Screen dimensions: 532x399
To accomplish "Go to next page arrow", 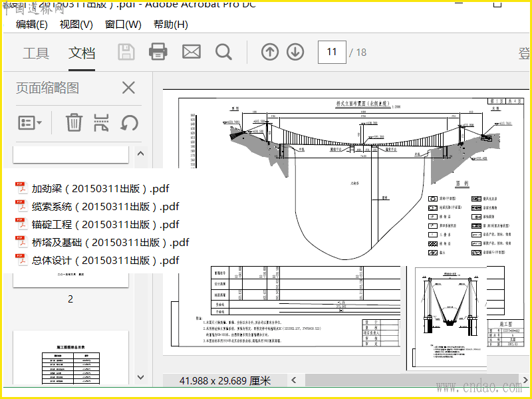I will (x=295, y=52).
